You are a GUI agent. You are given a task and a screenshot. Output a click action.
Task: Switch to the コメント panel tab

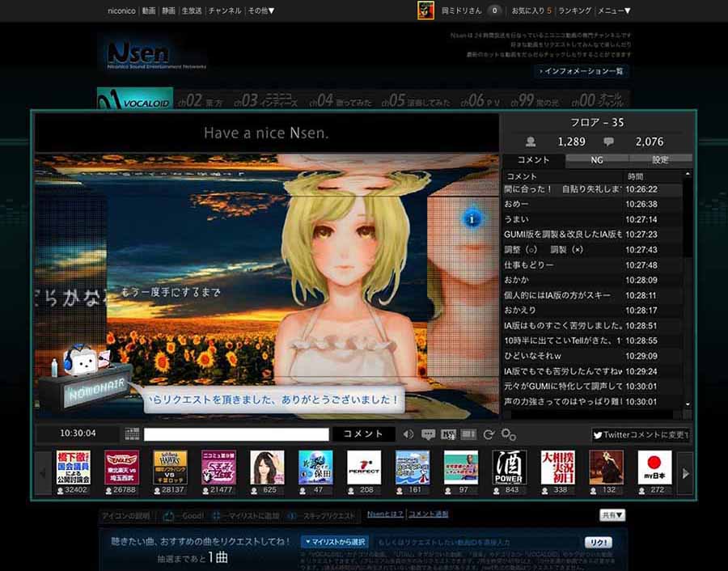(534, 160)
